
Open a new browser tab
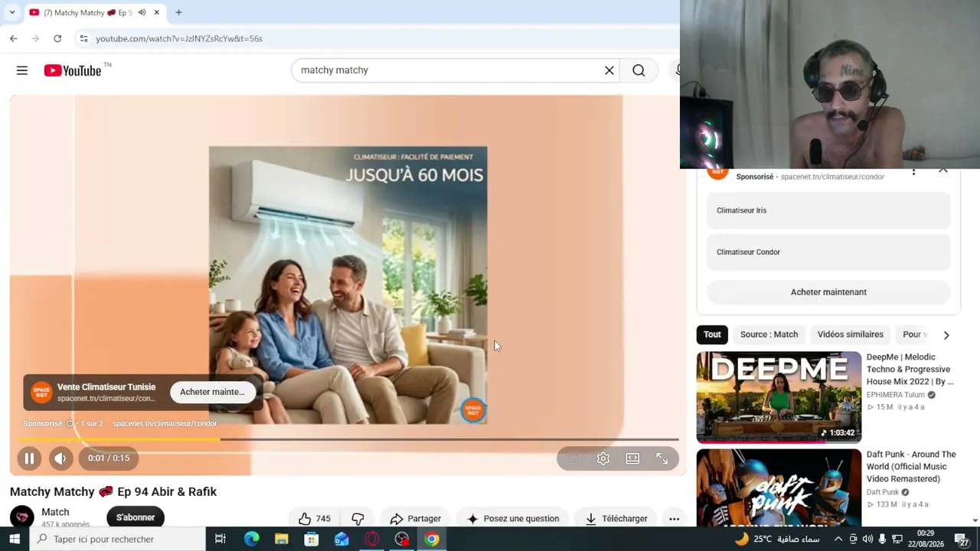[x=178, y=12]
